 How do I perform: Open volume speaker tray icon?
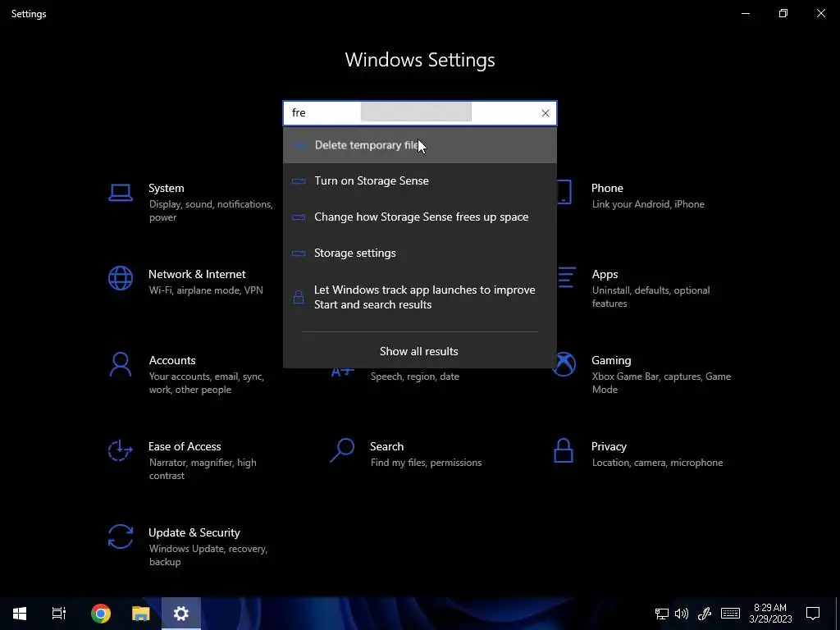pyautogui.click(x=682, y=614)
